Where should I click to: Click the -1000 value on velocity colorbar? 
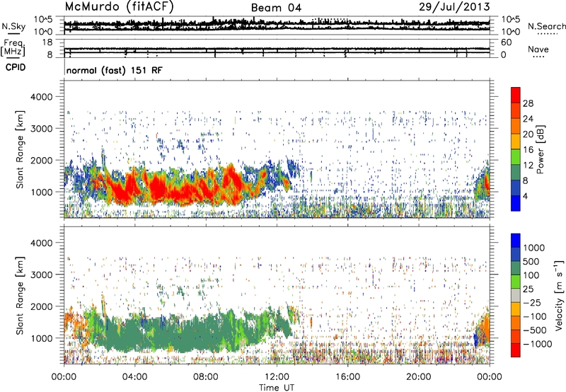[538, 344]
